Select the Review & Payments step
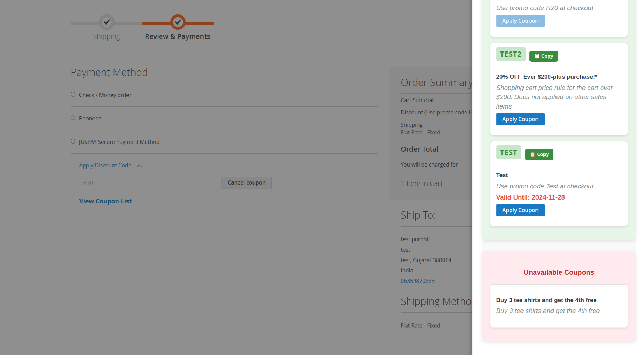This screenshot has height=355, width=644. coord(178,36)
